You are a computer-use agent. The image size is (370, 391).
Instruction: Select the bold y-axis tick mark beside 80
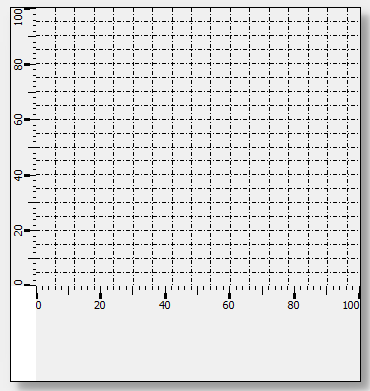coord(27,64)
